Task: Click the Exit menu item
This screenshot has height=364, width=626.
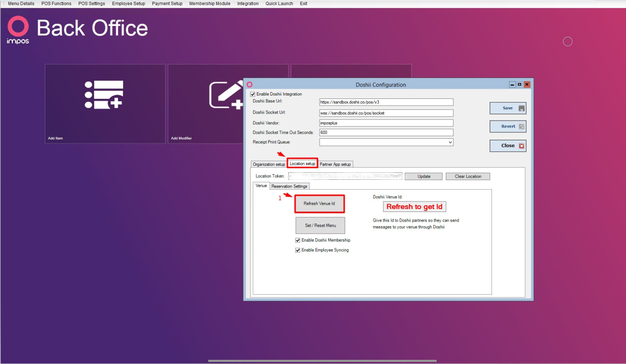Action: (304, 3)
